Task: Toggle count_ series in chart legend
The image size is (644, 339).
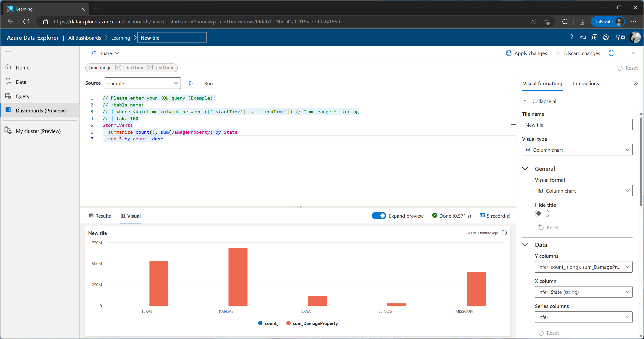Action: [x=268, y=323]
